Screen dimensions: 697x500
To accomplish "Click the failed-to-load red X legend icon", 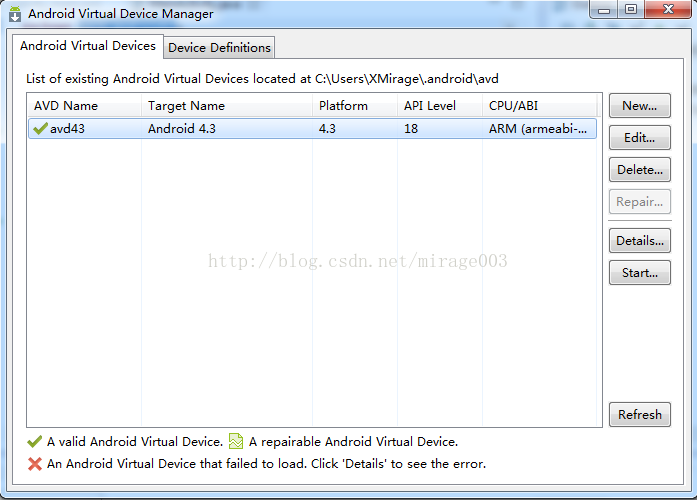I will [x=35, y=464].
